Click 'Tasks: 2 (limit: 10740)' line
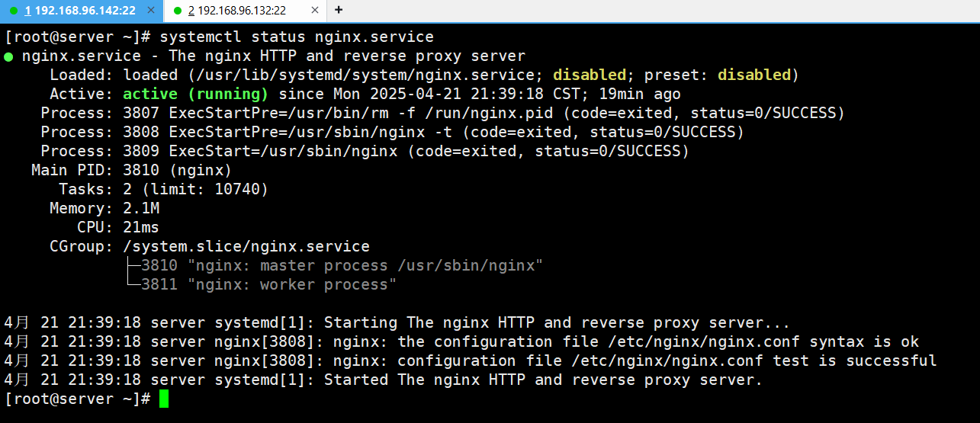Image resolution: width=980 pixels, height=423 pixels. (x=163, y=189)
